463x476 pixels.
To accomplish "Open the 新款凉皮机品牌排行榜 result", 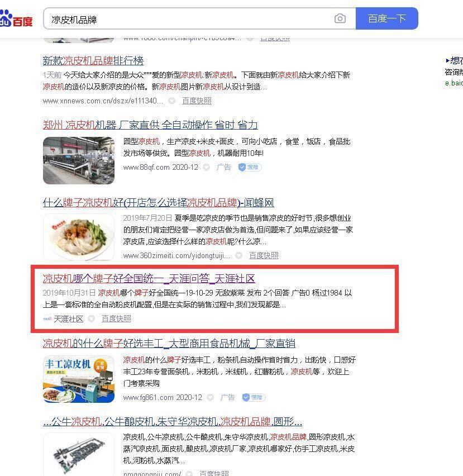I will coord(93,61).
